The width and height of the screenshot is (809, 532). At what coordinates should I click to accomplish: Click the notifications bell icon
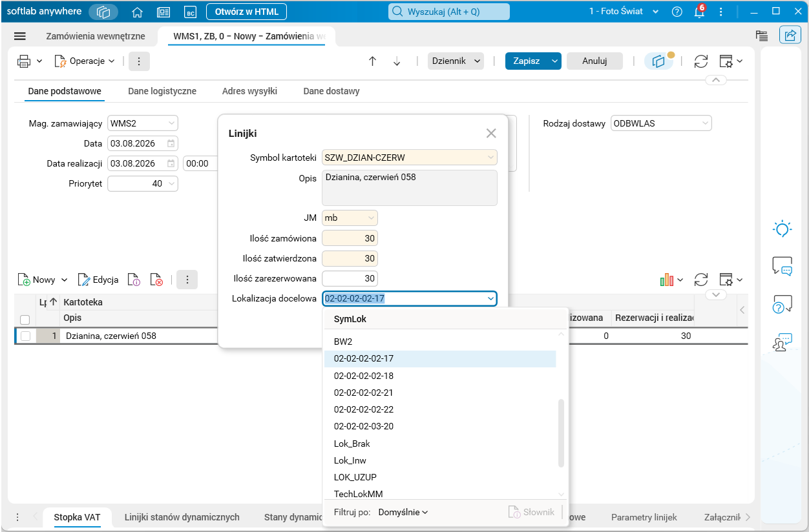[x=699, y=12]
